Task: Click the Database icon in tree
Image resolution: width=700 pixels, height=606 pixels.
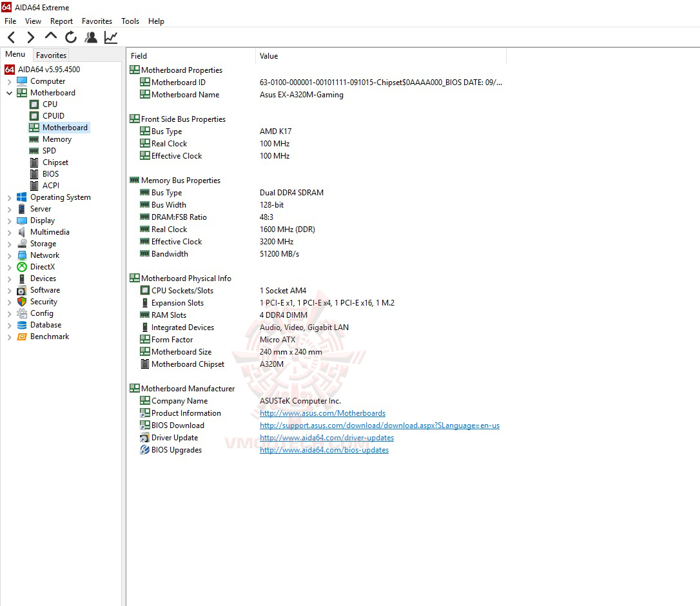Action: coord(22,325)
